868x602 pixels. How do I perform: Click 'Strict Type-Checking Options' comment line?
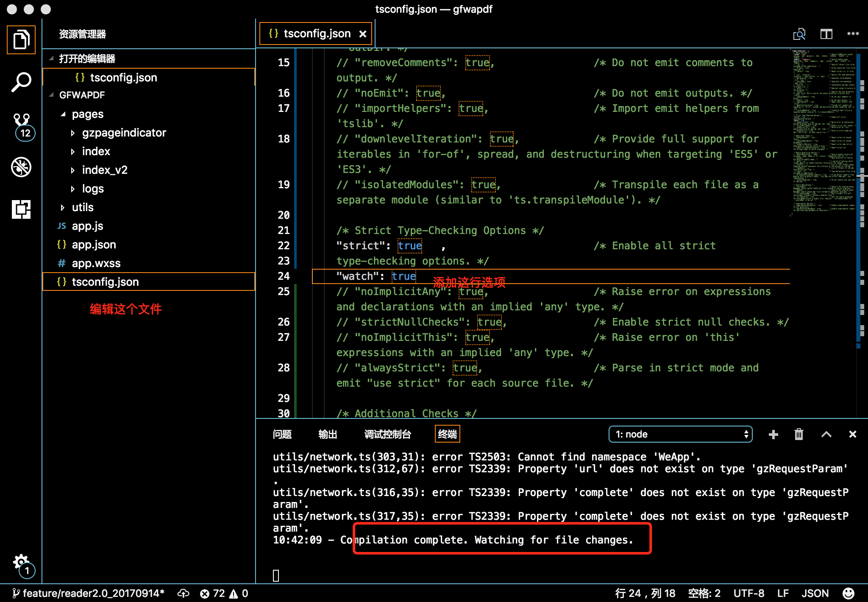pos(440,230)
